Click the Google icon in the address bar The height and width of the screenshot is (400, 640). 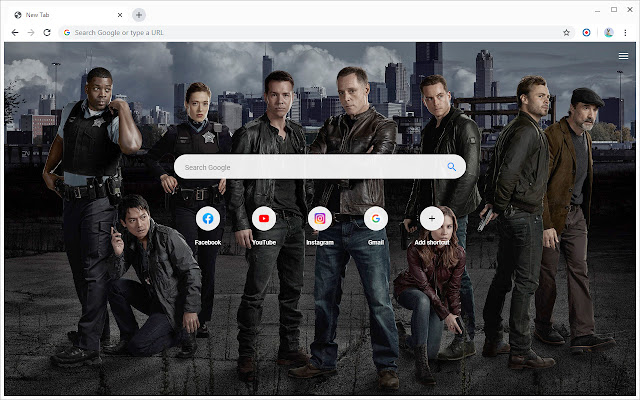tap(67, 32)
